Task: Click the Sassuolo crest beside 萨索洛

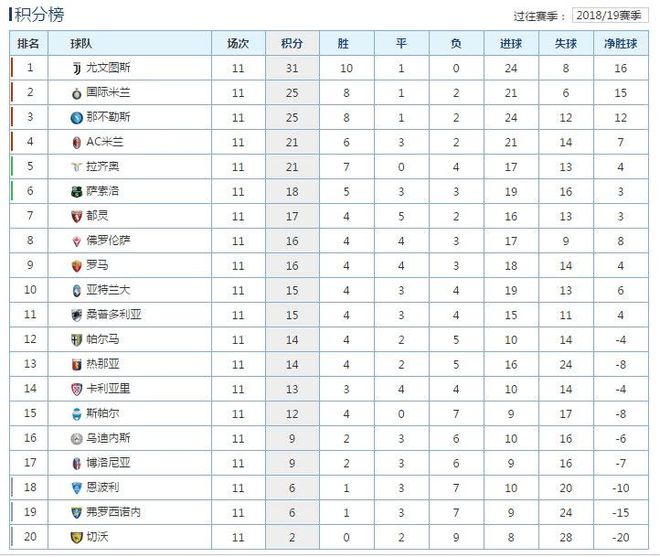Action: [76, 191]
